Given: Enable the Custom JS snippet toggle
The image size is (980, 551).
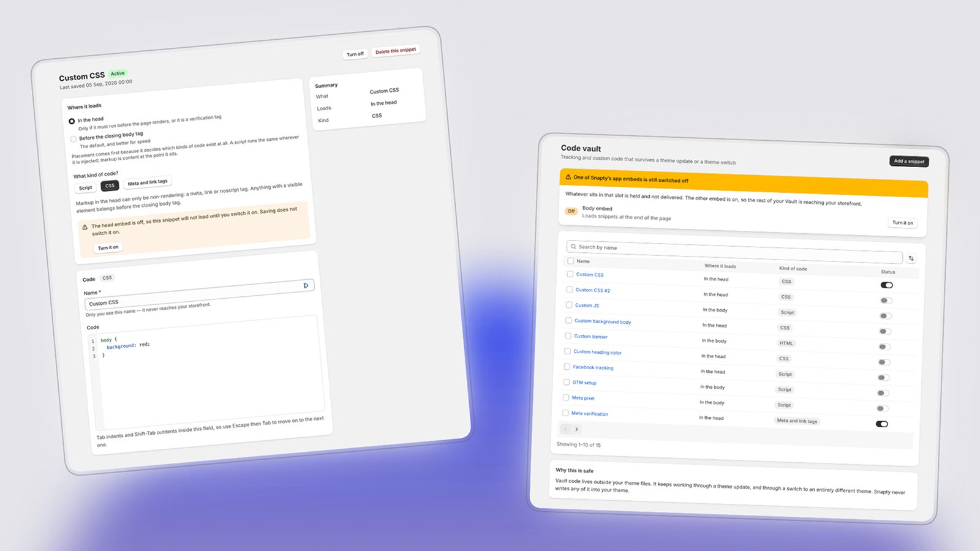Looking at the screenshot, I should (x=885, y=316).
